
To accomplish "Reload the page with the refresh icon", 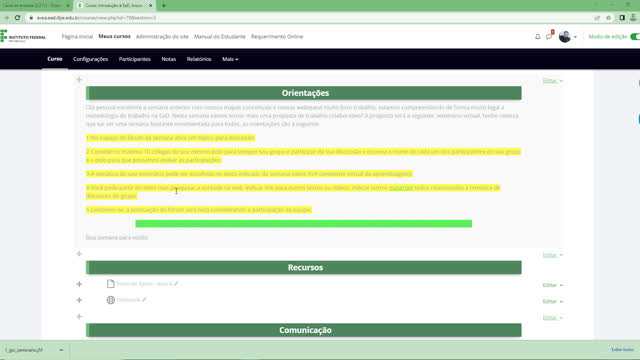I will (x=18, y=18).
